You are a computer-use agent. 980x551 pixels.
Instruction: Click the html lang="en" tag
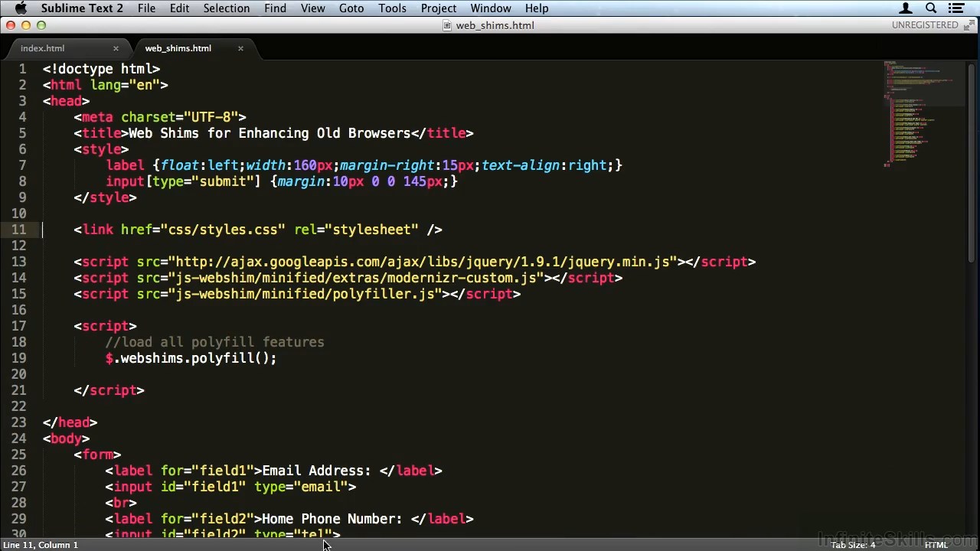pos(106,85)
